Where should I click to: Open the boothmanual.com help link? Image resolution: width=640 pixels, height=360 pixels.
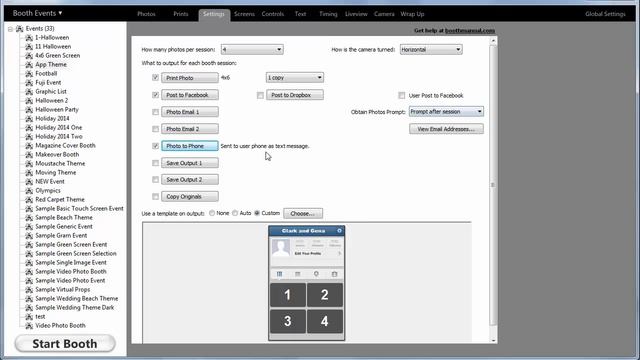[470, 31]
